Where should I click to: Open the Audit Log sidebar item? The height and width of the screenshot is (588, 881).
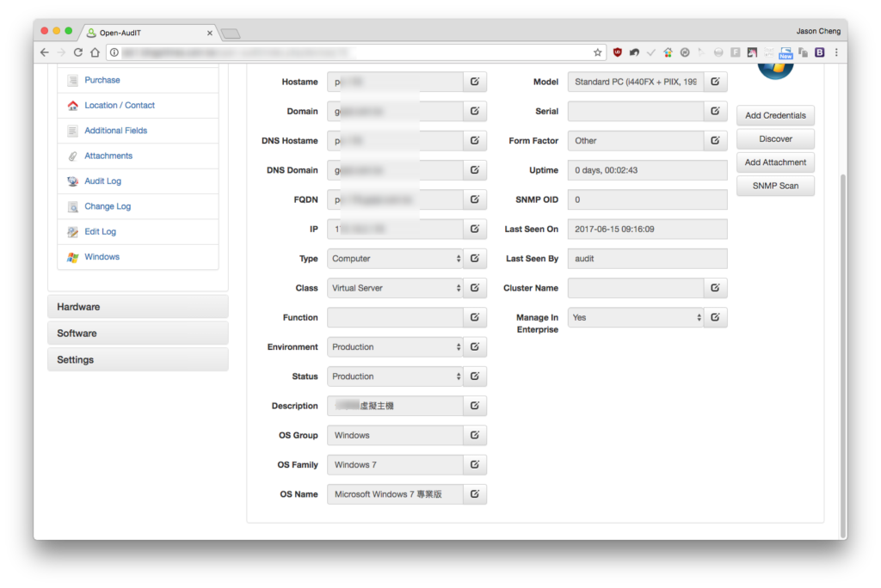(x=103, y=181)
